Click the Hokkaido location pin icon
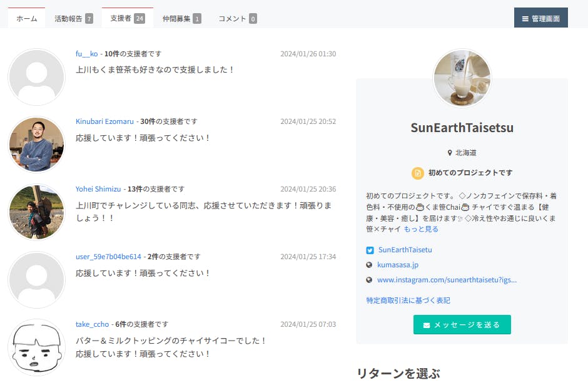Viewport: 588px width, 385px height. [450, 153]
